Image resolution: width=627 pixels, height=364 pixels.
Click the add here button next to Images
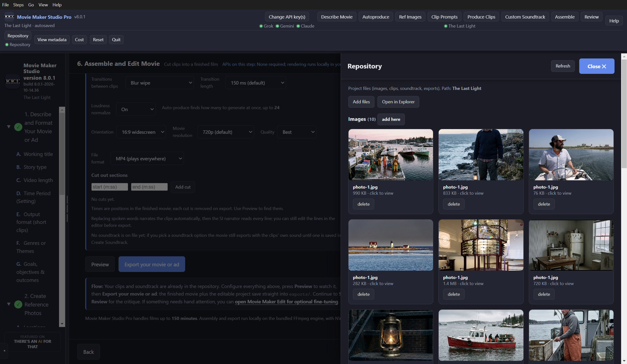[391, 119]
